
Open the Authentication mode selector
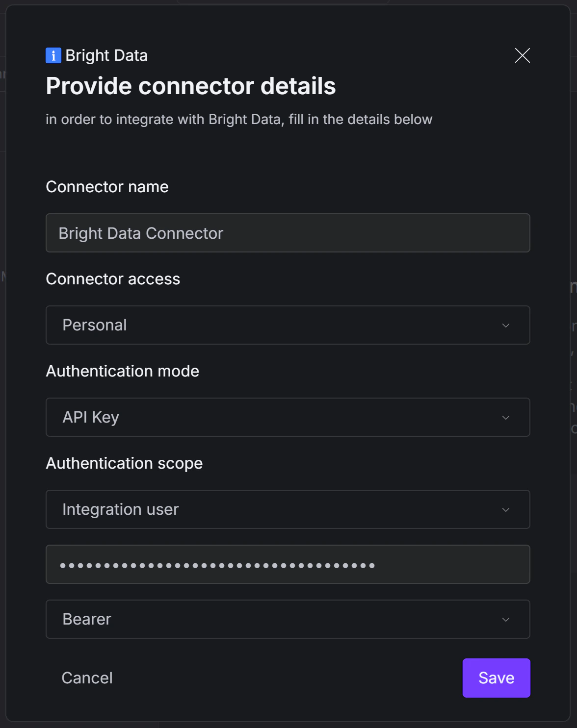288,417
